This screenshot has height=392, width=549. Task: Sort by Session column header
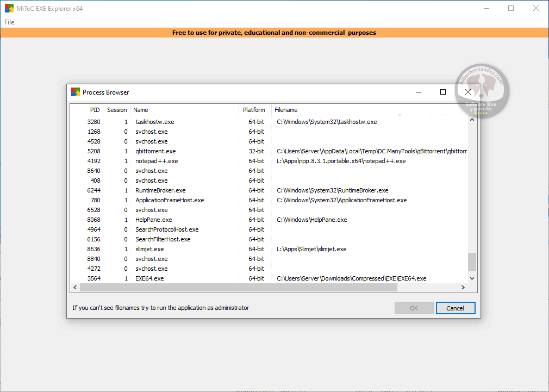(117, 110)
